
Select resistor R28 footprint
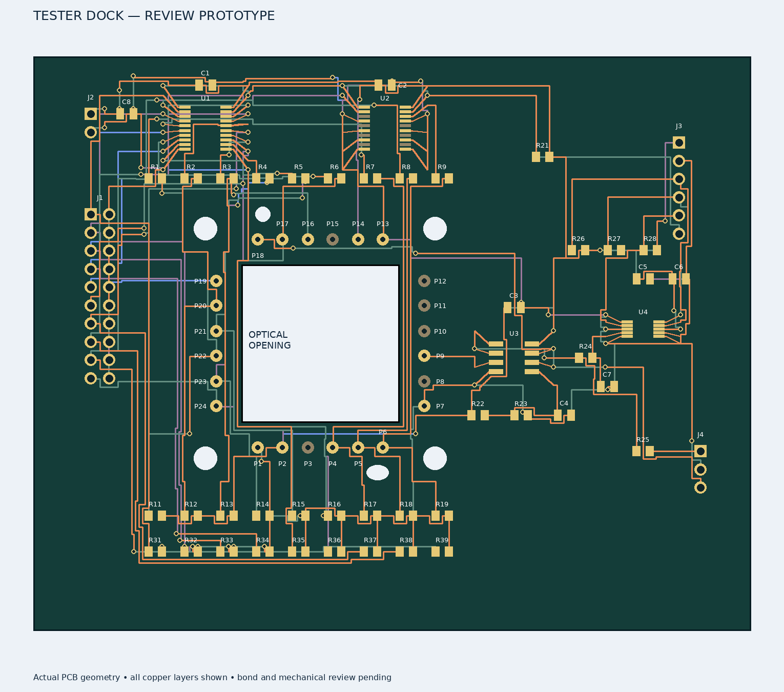(x=650, y=250)
